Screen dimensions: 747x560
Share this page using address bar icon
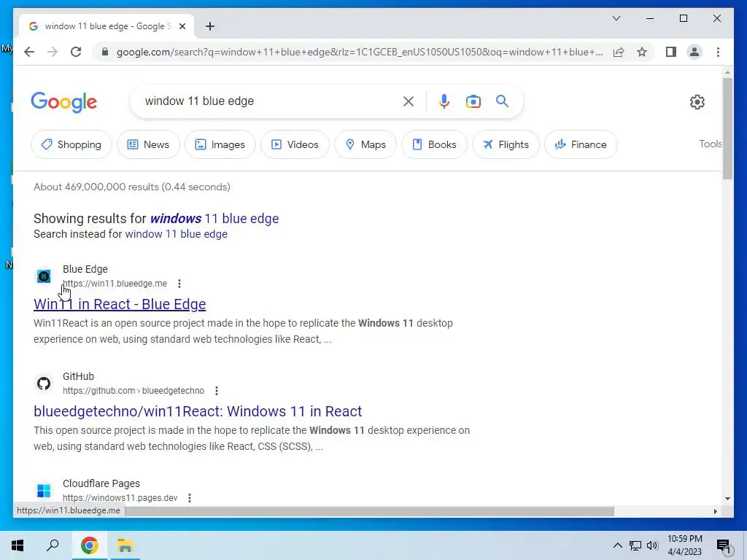[619, 52]
